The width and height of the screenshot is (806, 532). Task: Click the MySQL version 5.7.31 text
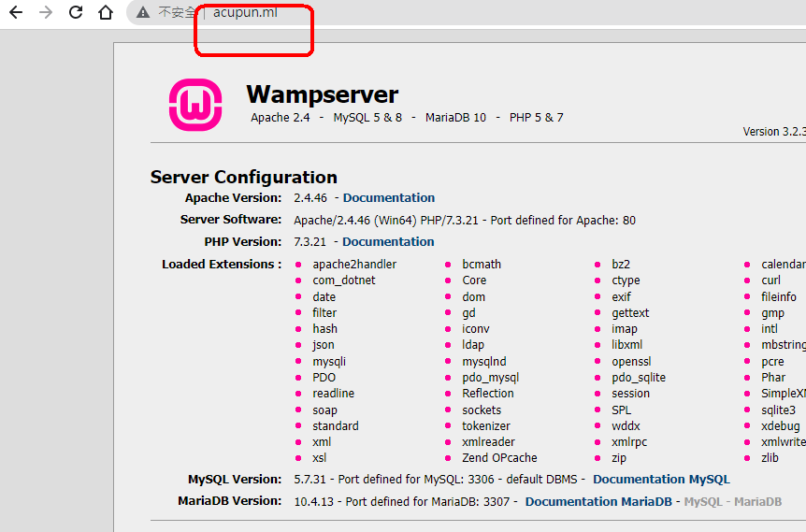pyautogui.click(x=309, y=479)
